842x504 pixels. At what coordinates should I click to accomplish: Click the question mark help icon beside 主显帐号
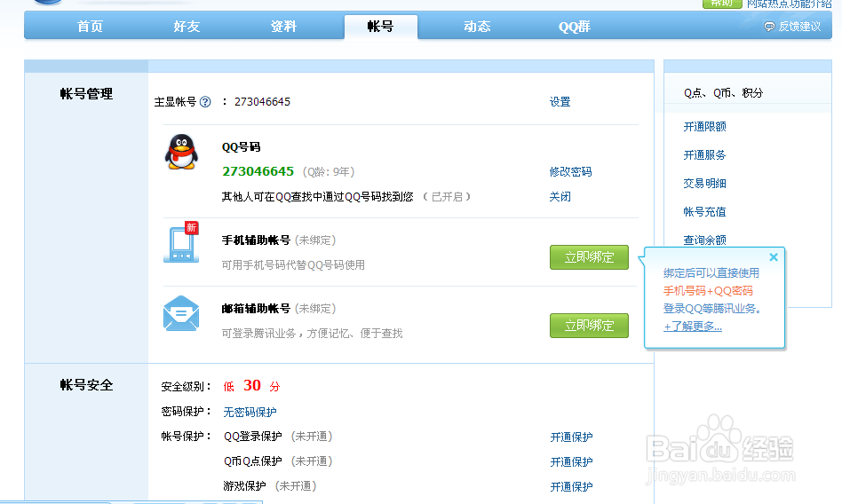[x=205, y=102]
